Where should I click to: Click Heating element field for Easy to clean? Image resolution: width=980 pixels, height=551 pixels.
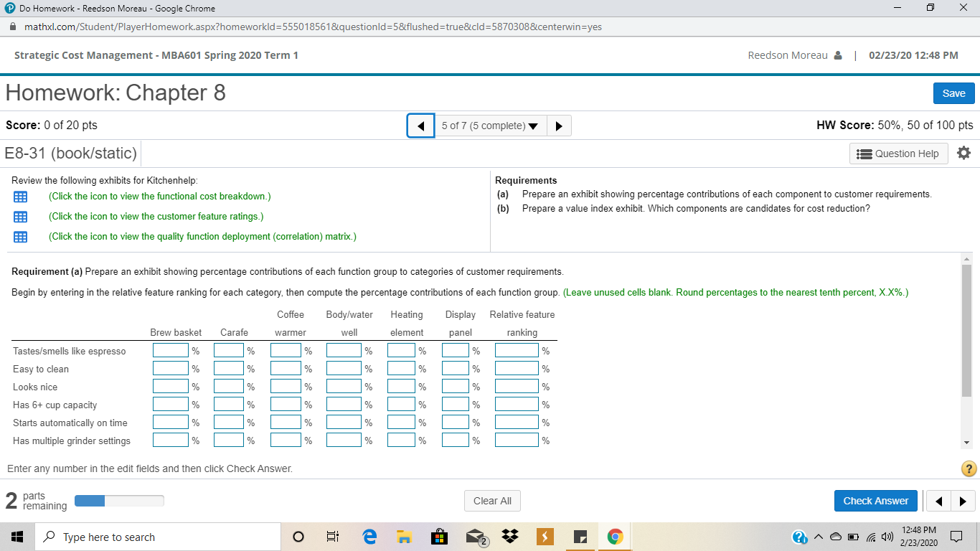(401, 369)
